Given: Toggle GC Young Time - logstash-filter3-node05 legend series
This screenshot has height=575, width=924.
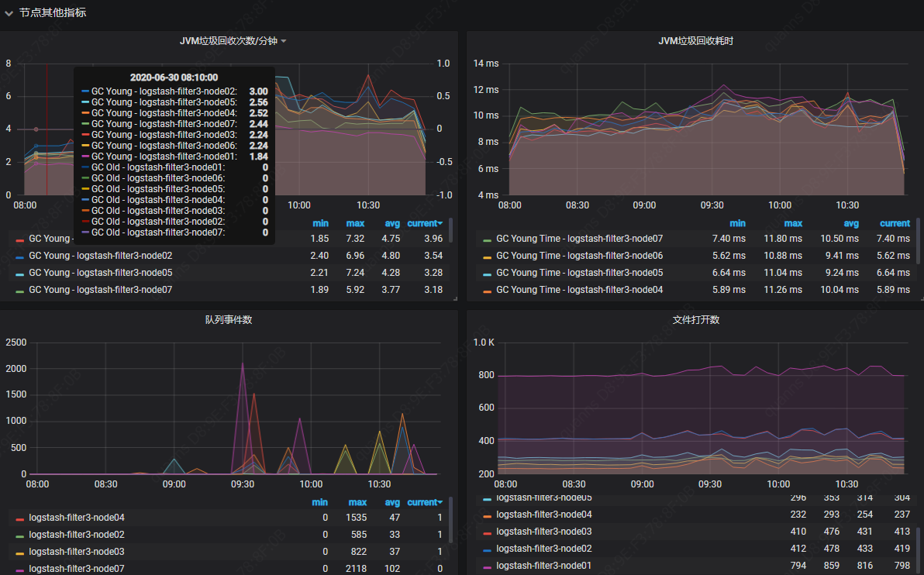Looking at the screenshot, I should [579, 273].
